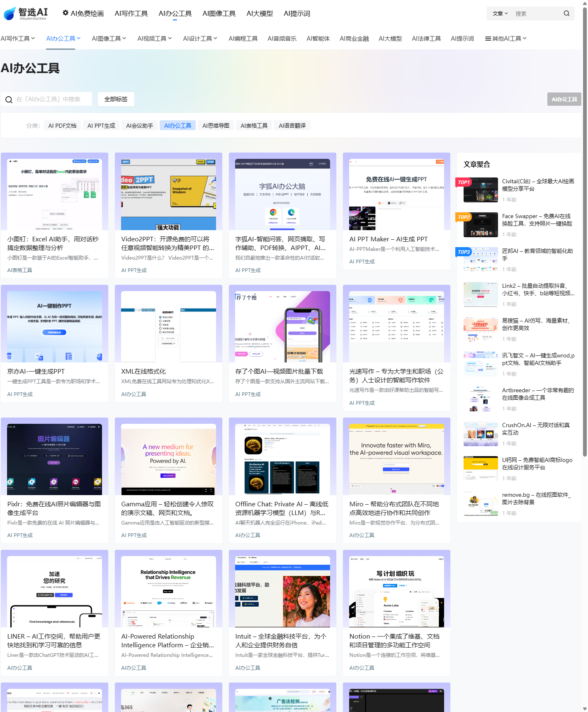Filter by the AI会议助手 tag

[x=139, y=126]
